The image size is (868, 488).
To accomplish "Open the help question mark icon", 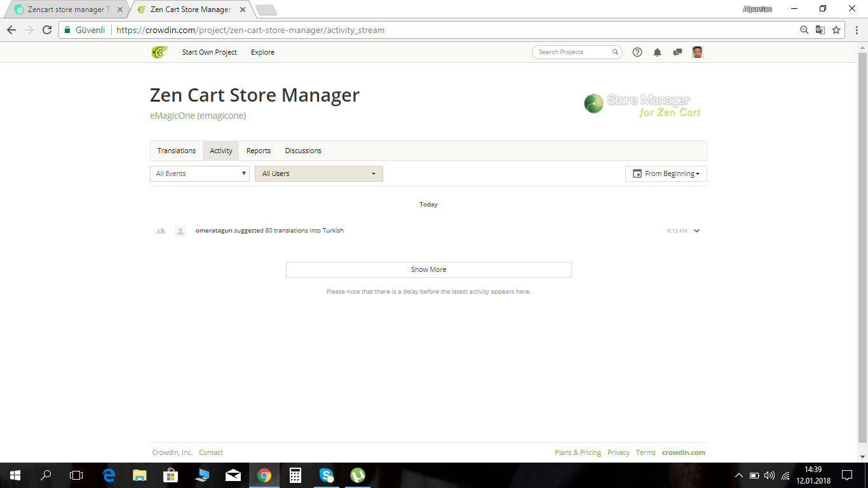I will click(x=637, y=52).
